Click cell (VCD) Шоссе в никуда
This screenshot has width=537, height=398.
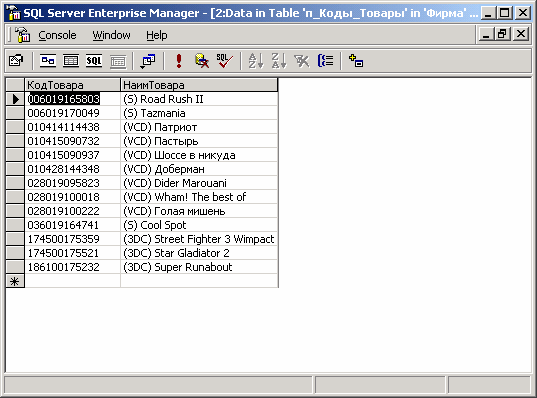(199, 155)
